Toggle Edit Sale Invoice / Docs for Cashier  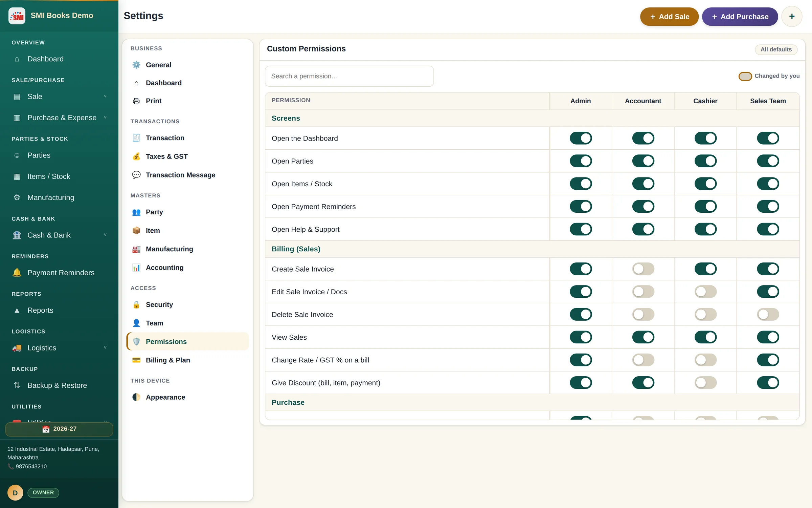705,292
